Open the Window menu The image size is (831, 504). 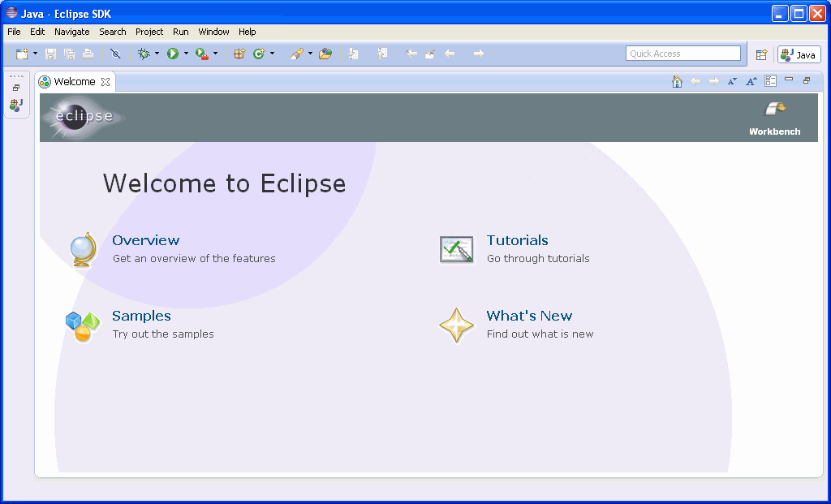[x=213, y=32]
